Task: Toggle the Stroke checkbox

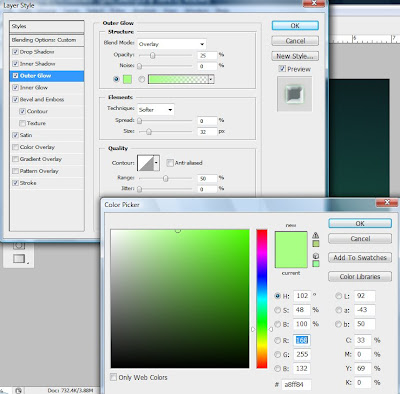Action: [x=15, y=183]
